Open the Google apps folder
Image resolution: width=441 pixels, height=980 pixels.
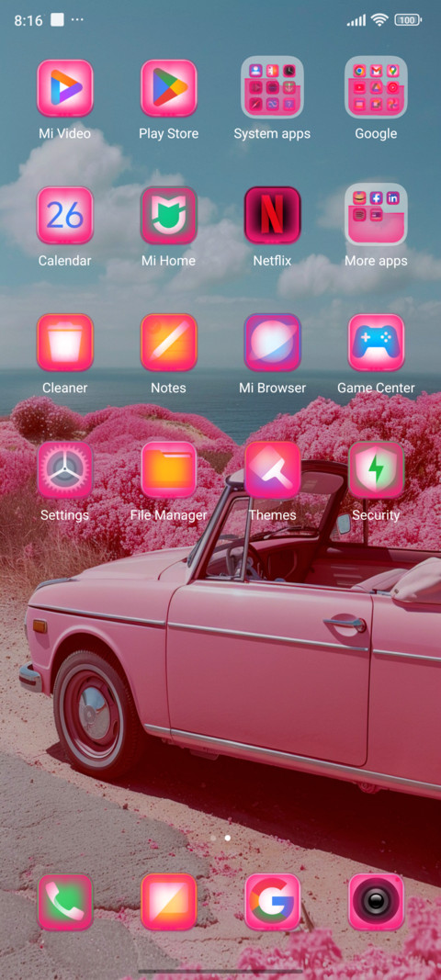pos(376,87)
